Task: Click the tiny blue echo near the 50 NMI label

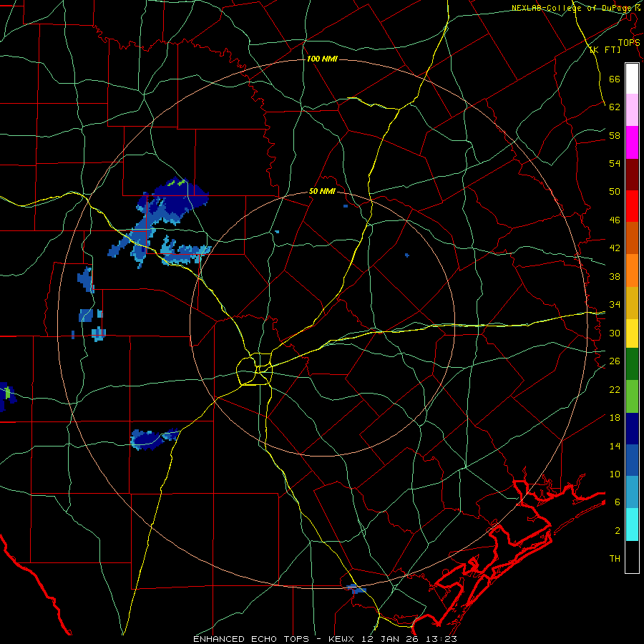Action: point(346,206)
